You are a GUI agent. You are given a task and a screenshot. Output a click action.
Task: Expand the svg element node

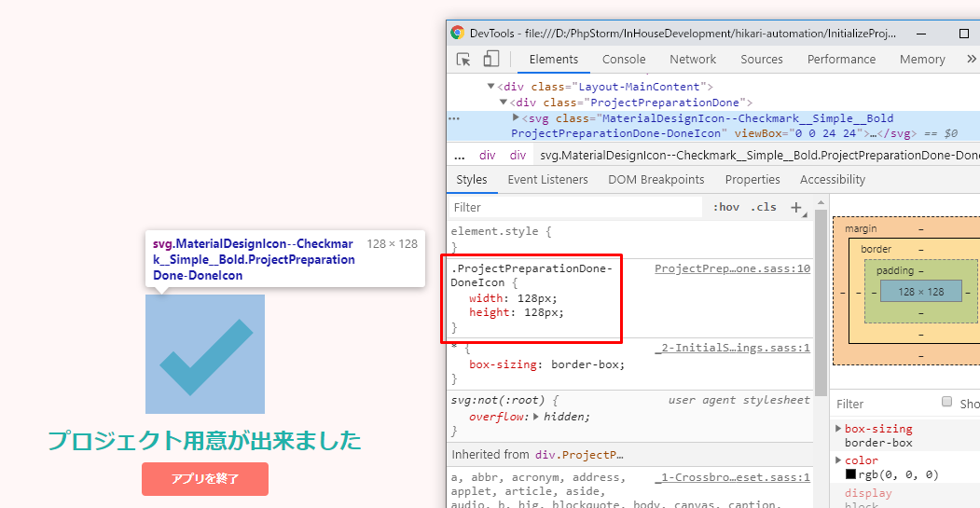(516, 117)
